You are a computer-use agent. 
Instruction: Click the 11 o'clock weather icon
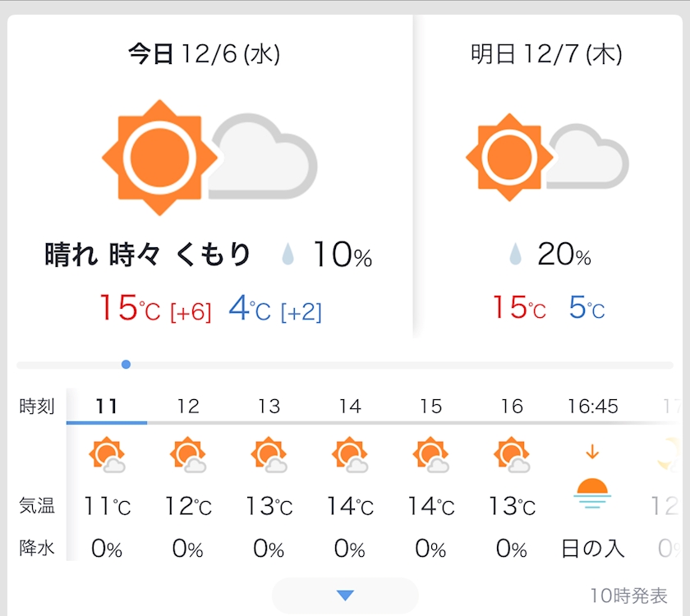108,456
